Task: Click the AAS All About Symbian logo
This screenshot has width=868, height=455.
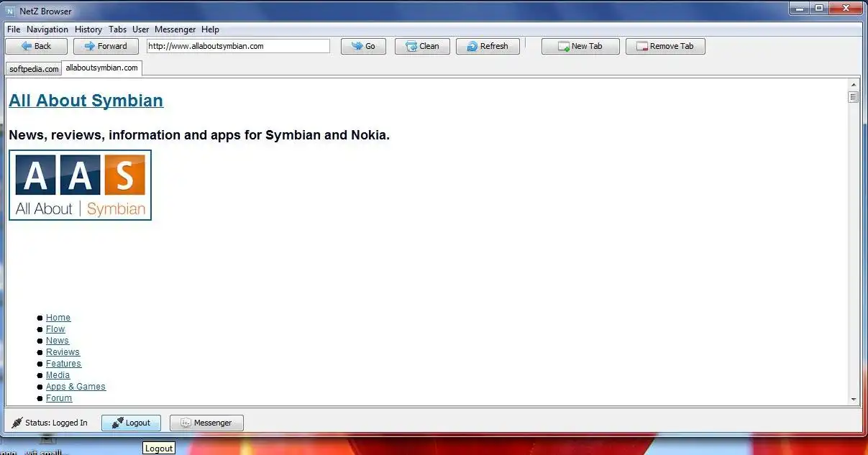Action: pyautogui.click(x=81, y=185)
